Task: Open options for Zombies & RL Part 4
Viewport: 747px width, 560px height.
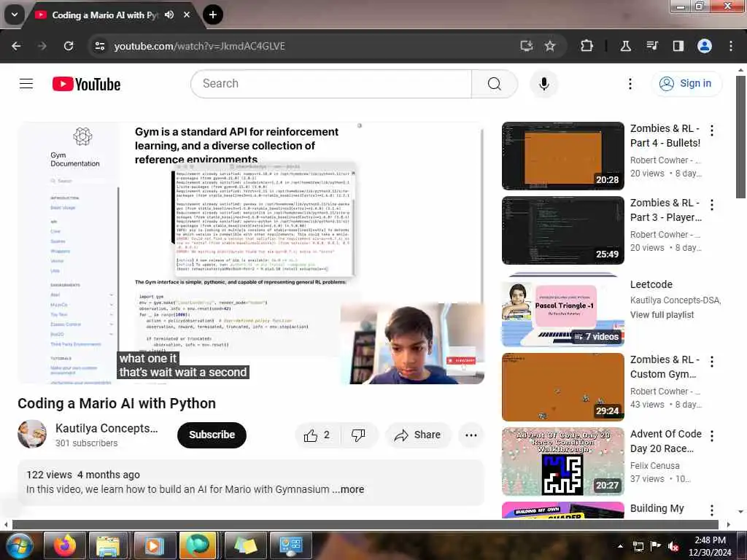Action: point(712,130)
